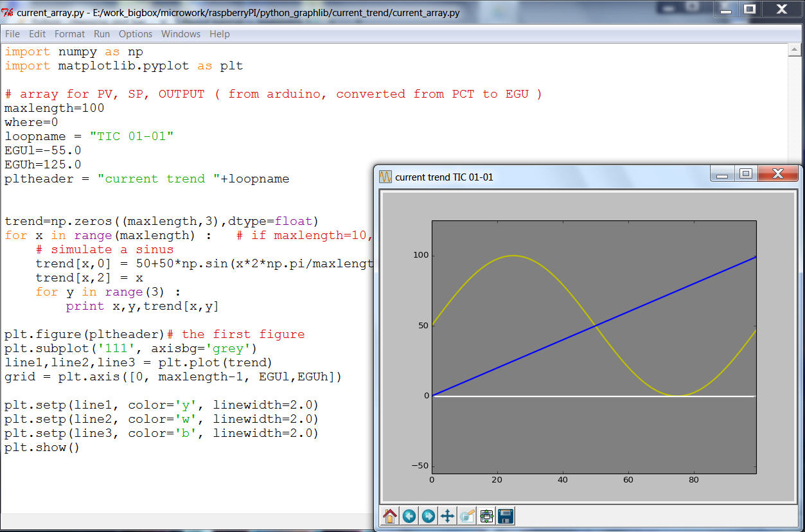The height and width of the screenshot is (532, 805).
Task: Open the File menu
Action: point(12,34)
